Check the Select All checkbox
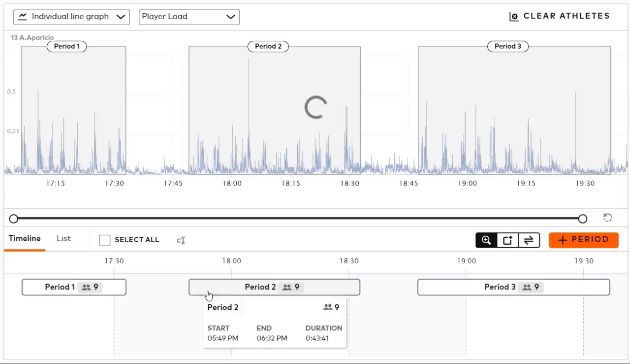 104,240
